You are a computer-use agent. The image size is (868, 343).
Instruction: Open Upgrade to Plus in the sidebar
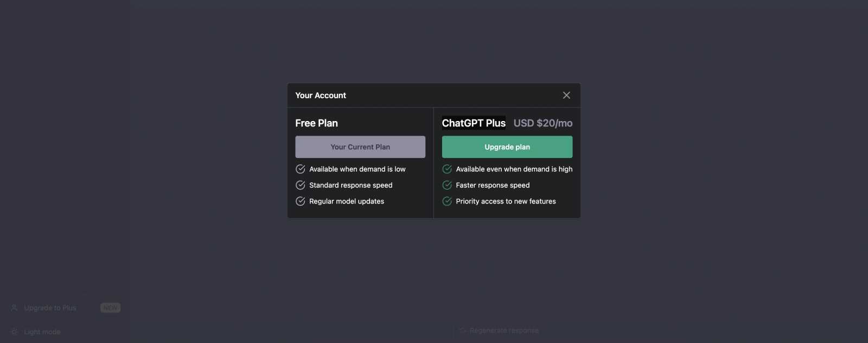click(50, 308)
